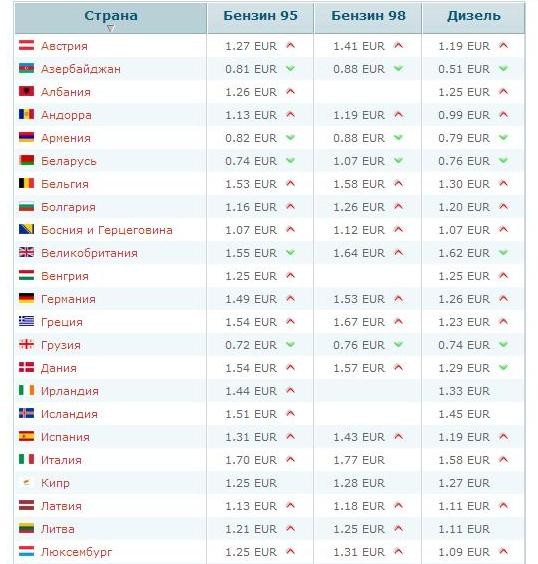Sort table by Бензин 98 column
Viewport: 538px width, 564px height.
[368, 15]
